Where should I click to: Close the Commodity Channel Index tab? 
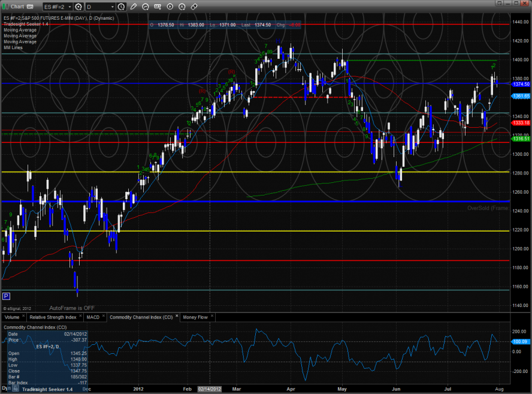[176, 317]
